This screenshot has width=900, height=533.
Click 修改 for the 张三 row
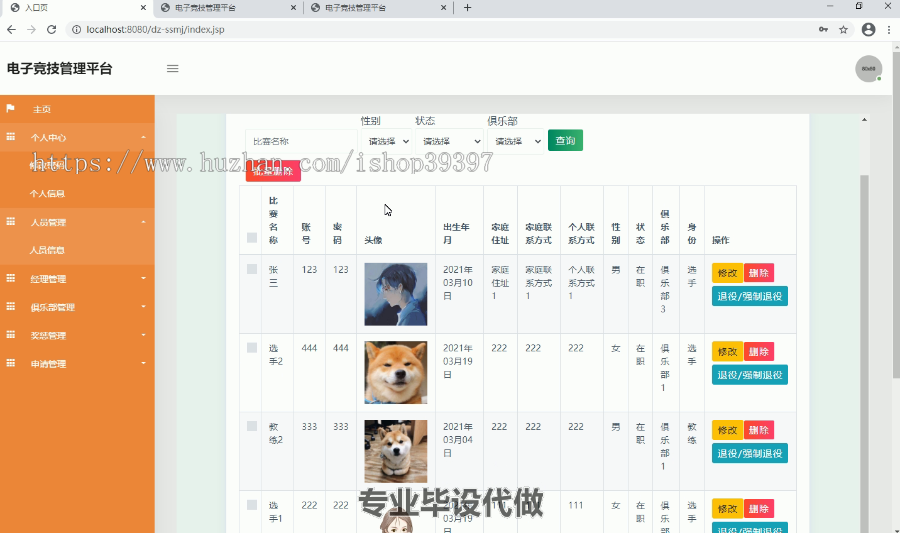click(727, 273)
